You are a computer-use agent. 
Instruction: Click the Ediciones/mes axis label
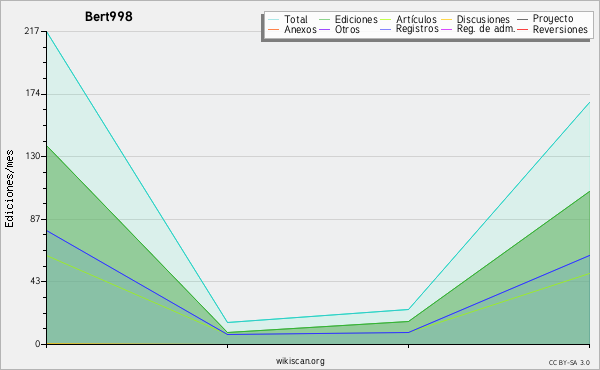click(9, 189)
